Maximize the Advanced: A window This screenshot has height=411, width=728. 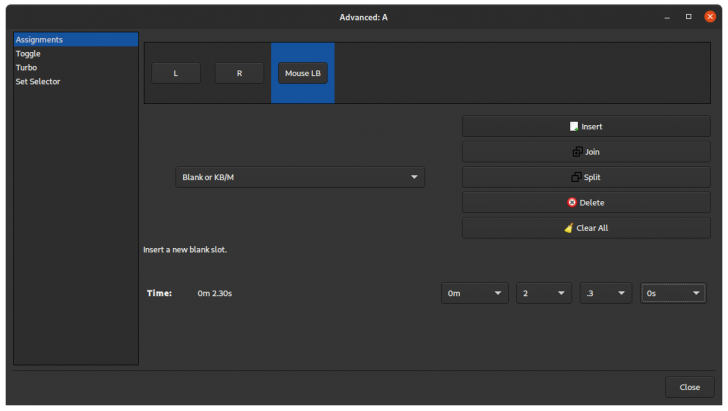[688, 17]
